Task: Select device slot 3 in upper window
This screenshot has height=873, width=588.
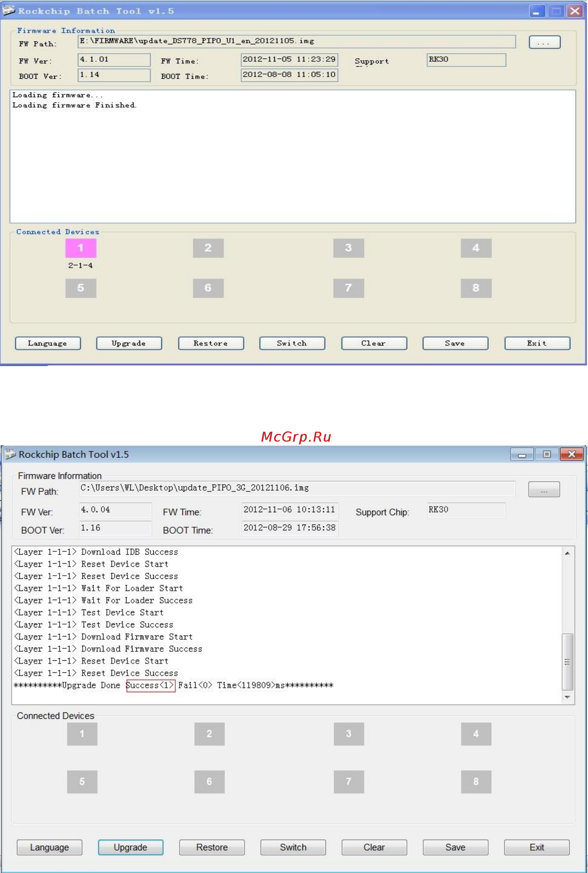Action: click(x=349, y=248)
